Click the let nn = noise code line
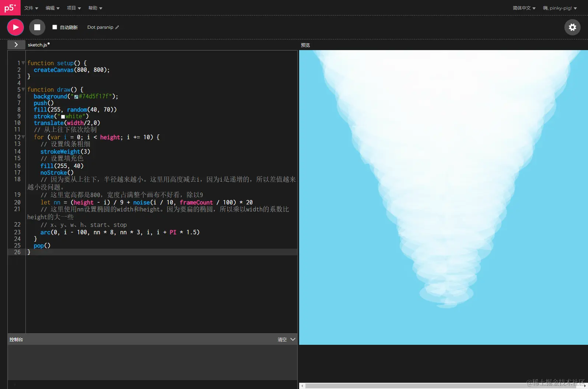The height and width of the screenshot is (389, 588). [x=147, y=203]
